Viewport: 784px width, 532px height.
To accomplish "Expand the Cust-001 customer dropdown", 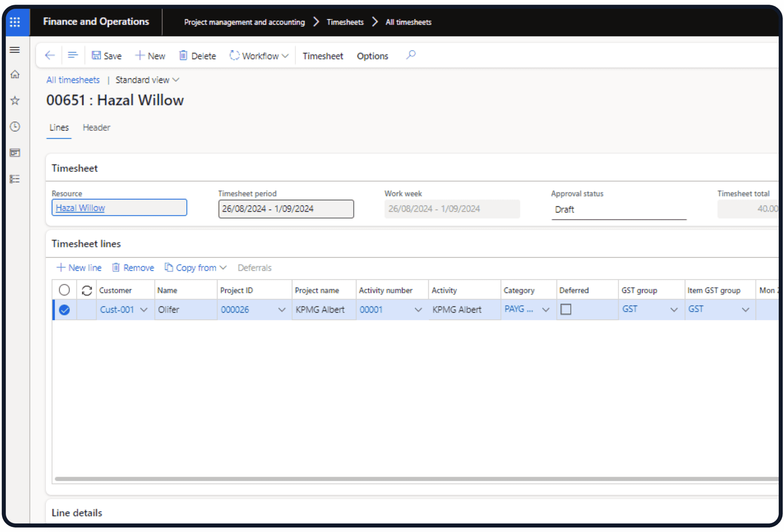I will [144, 310].
